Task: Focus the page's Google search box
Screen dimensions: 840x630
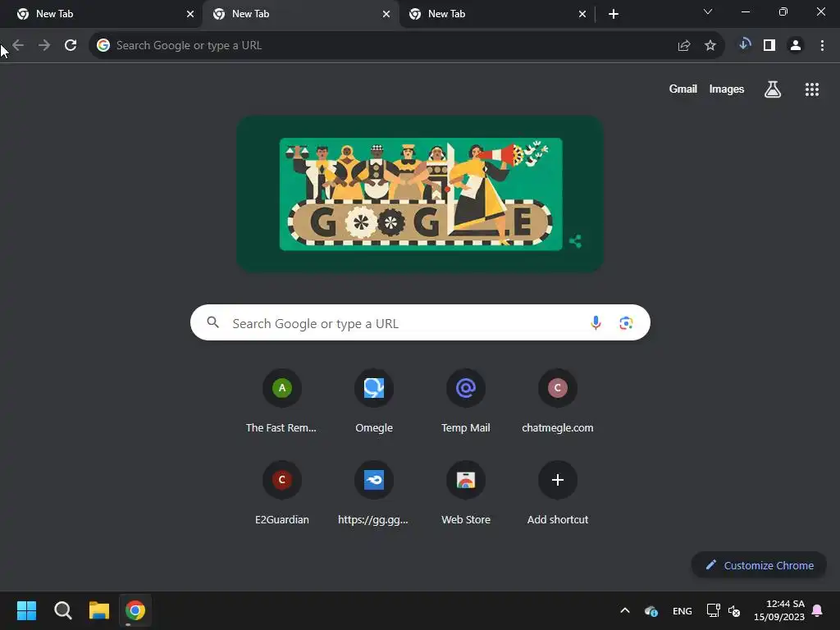Action: click(420, 322)
